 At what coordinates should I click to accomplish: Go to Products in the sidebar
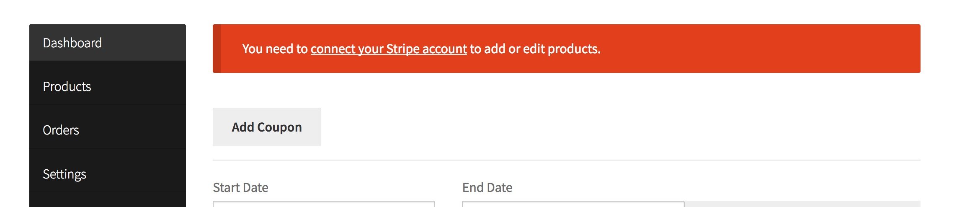[108, 86]
